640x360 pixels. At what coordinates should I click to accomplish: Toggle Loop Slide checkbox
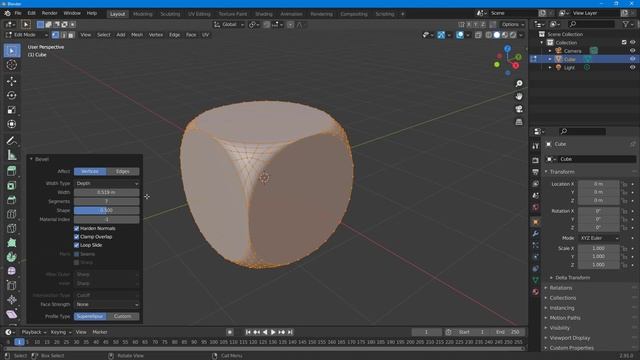76,245
